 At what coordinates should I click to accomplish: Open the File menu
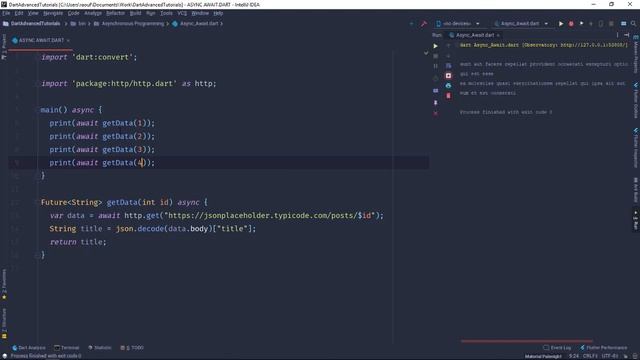[x=6, y=13]
